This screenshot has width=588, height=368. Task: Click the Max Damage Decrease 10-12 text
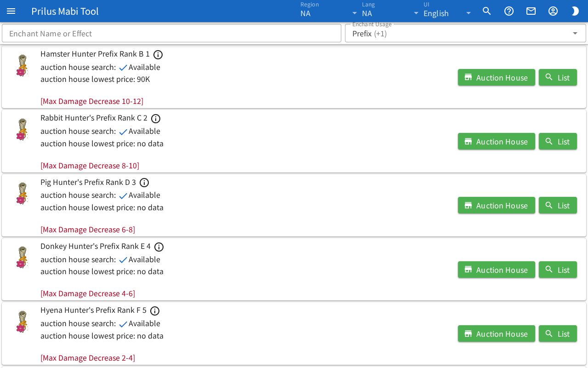[92, 101]
